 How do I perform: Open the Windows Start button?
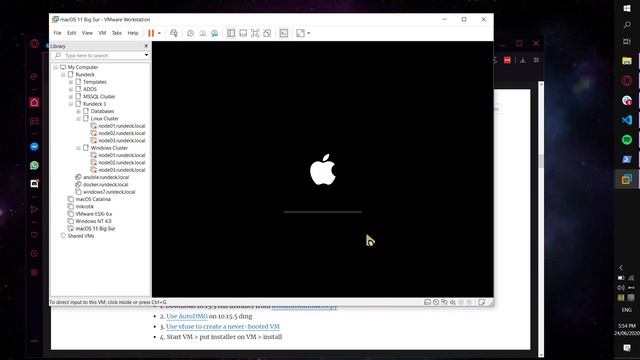627,8
